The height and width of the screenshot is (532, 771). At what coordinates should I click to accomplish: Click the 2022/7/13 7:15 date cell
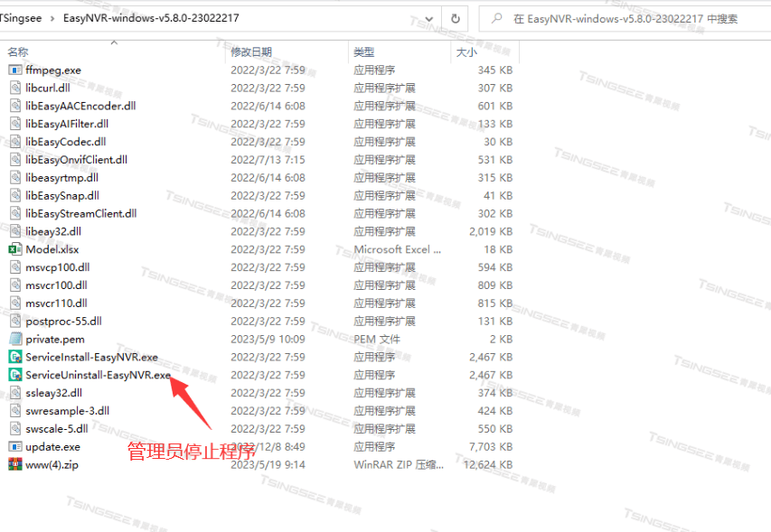268,160
